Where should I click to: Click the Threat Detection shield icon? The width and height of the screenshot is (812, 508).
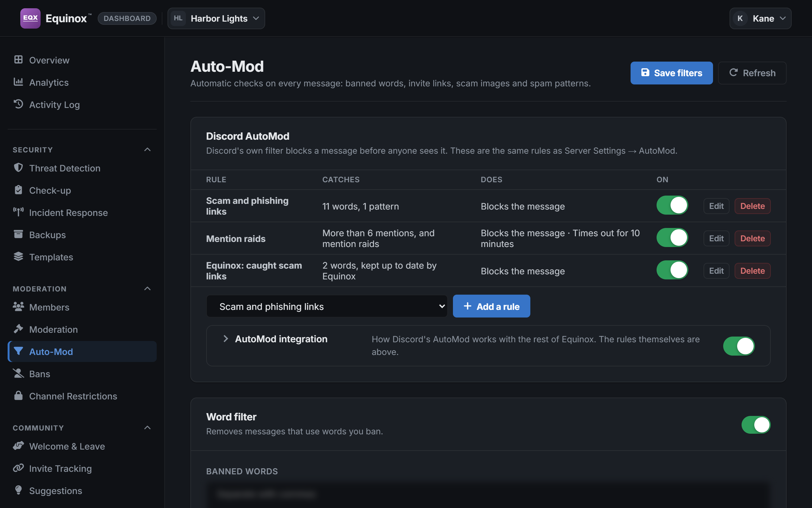pyautogui.click(x=18, y=167)
